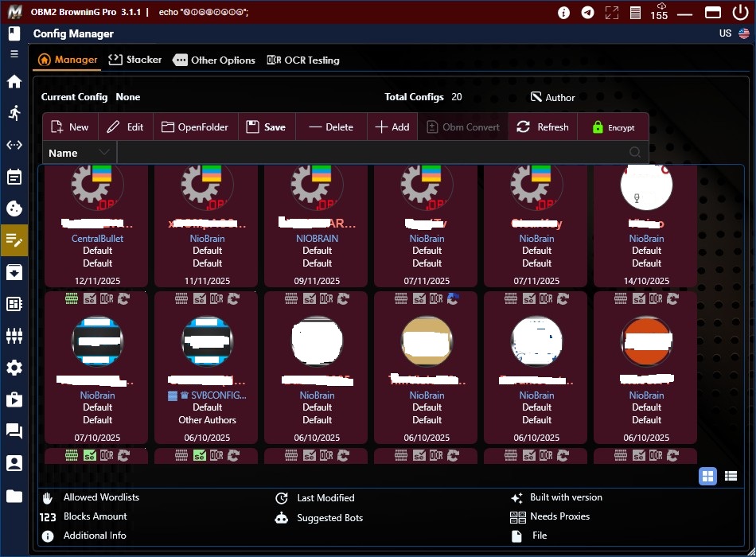
Task: Open the briefcase play sidebar icon
Action: click(14, 399)
